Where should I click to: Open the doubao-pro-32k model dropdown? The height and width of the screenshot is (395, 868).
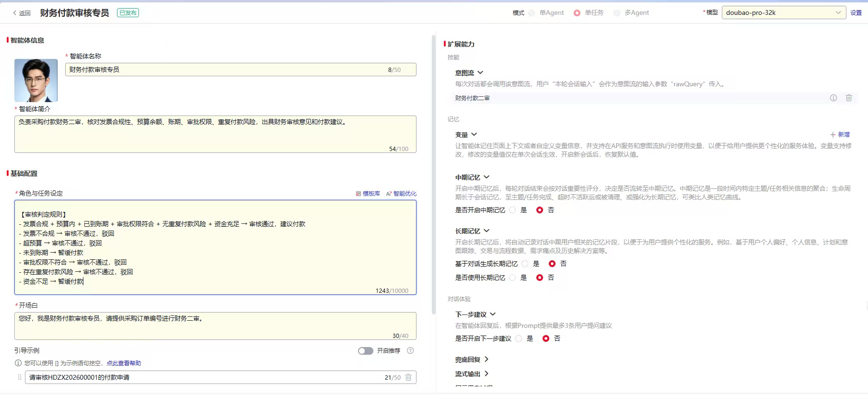click(x=784, y=13)
